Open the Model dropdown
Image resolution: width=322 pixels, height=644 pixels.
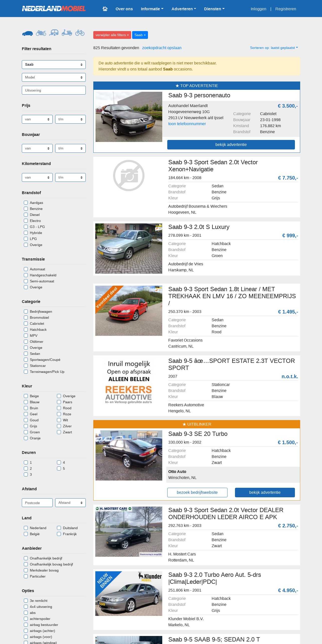(54, 77)
